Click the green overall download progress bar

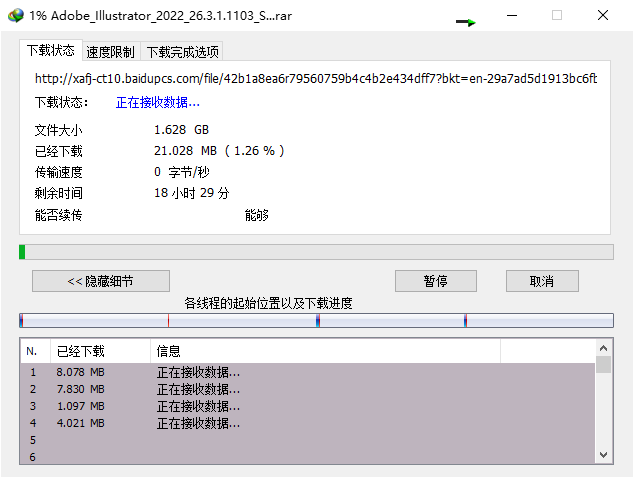(x=316, y=252)
